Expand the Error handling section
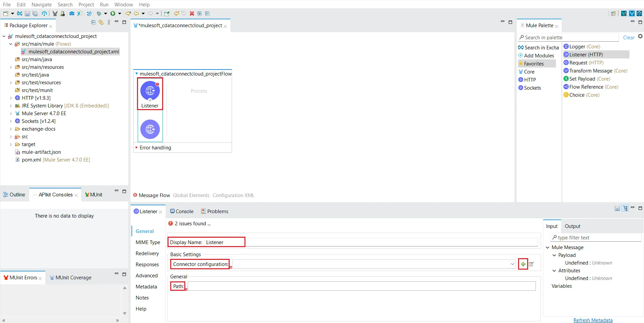The image size is (644, 323). [137, 148]
